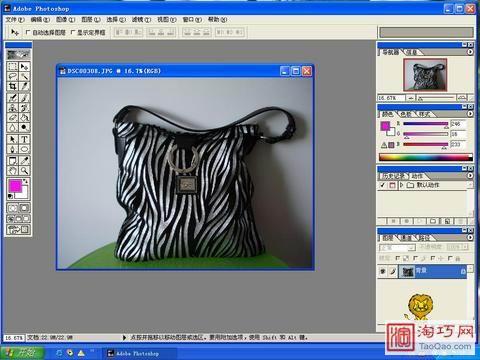Click the Adobe Photoshop taskbar button
The height and width of the screenshot is (360, 480).
pos(138,353)
